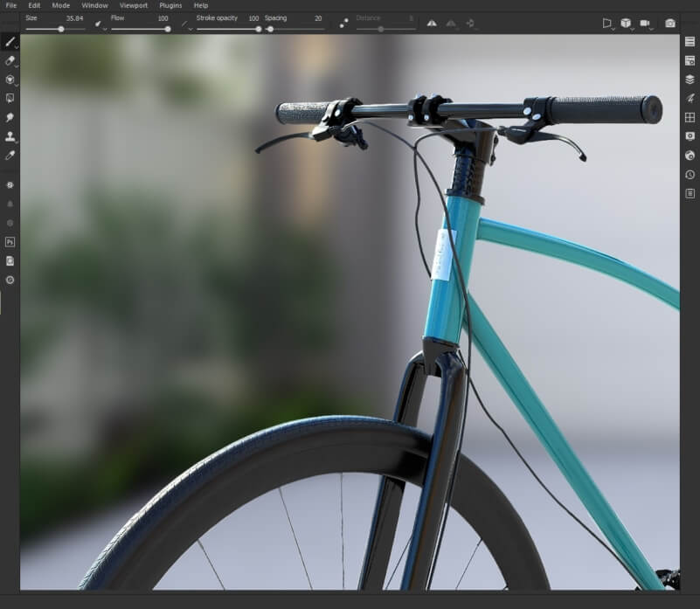Screen dimensions: 700x609
Task: Open the Plugins menu
Action: point(170,5)
